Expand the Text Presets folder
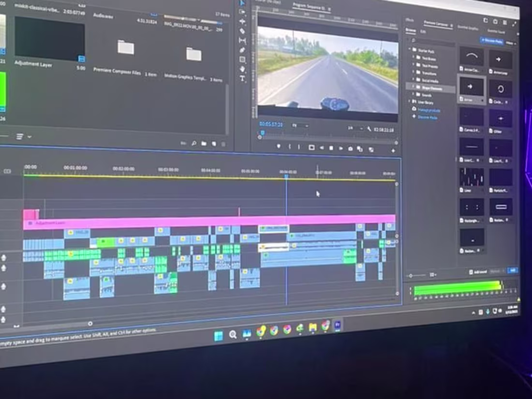This screenshot has width=532, height=399. [414, 64]
